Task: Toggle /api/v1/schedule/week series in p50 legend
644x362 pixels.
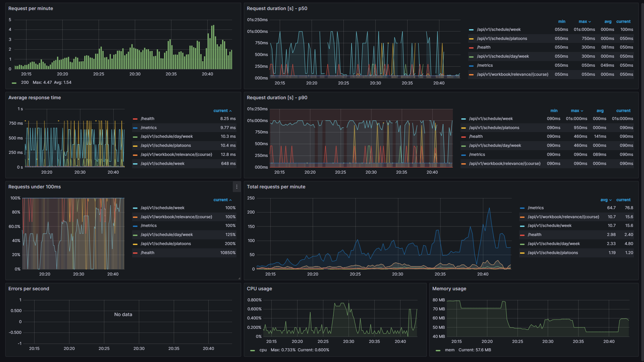Action: pos(498,30)
